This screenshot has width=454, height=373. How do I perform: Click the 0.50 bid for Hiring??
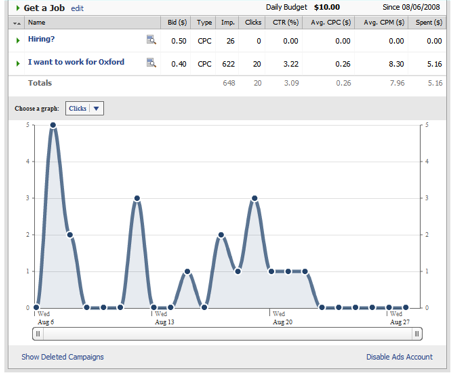point(179,41)
